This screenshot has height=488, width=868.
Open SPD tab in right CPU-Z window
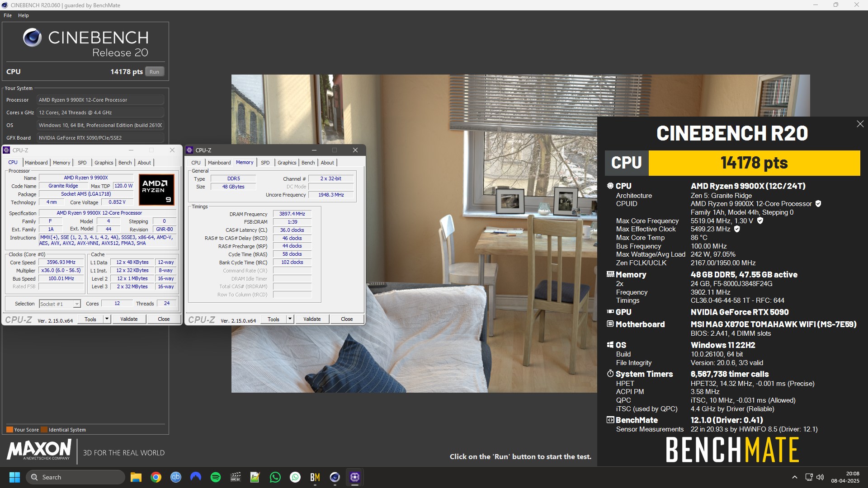coord(265,163)
